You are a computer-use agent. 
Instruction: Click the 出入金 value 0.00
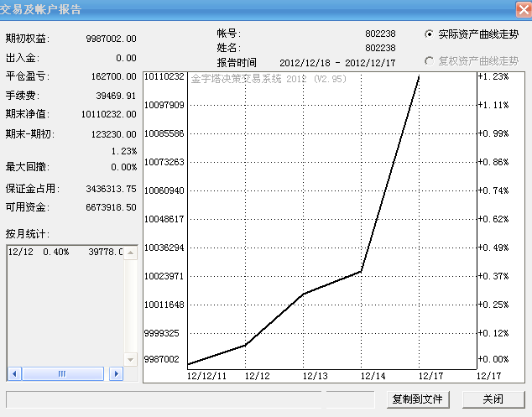tap(126, 58)
